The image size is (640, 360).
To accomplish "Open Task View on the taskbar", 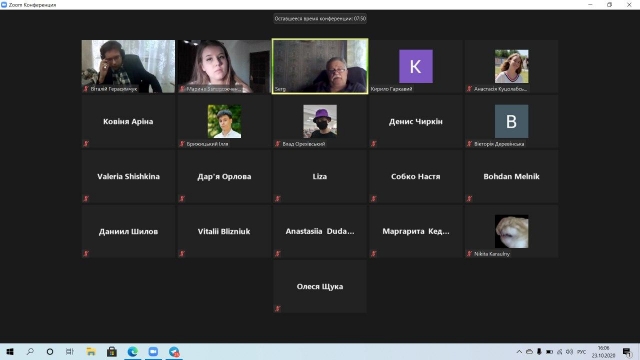I will (70, 351).
